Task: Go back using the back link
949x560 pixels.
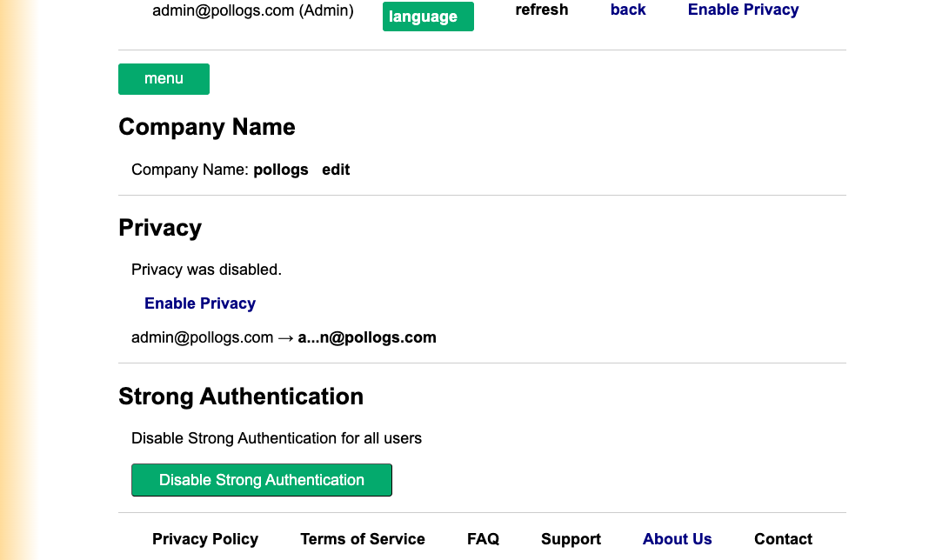Action: pos(628,10)
